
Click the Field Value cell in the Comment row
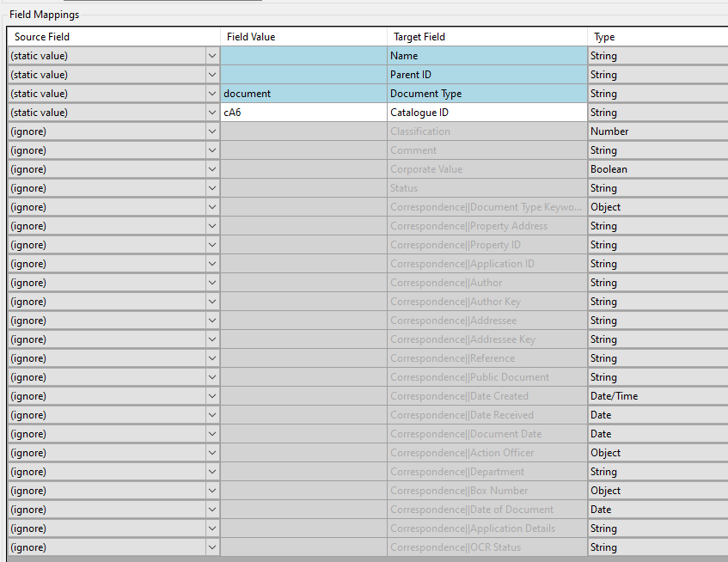tap(303, 150)
